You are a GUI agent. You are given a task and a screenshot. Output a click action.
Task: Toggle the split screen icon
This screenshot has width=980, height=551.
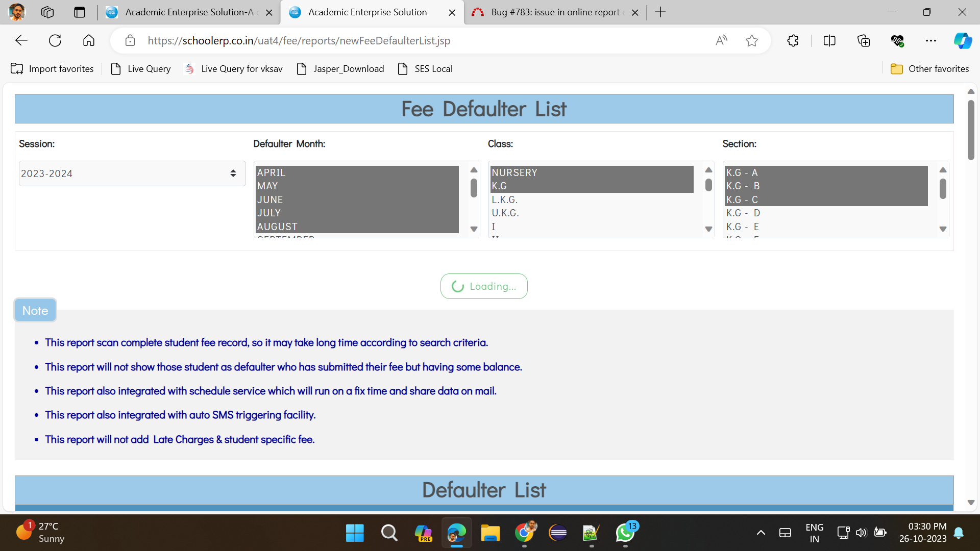coord(829,41)
